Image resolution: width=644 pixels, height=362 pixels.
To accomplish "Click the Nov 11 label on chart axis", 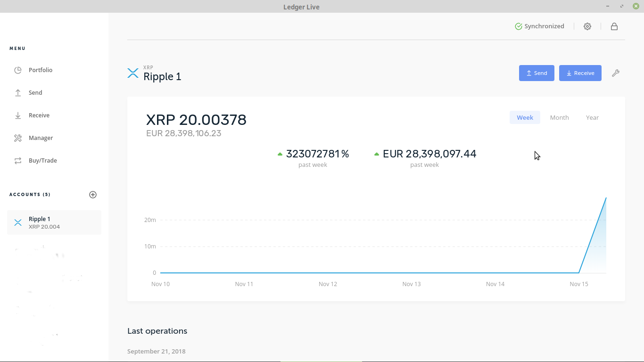I will point(244,284).
